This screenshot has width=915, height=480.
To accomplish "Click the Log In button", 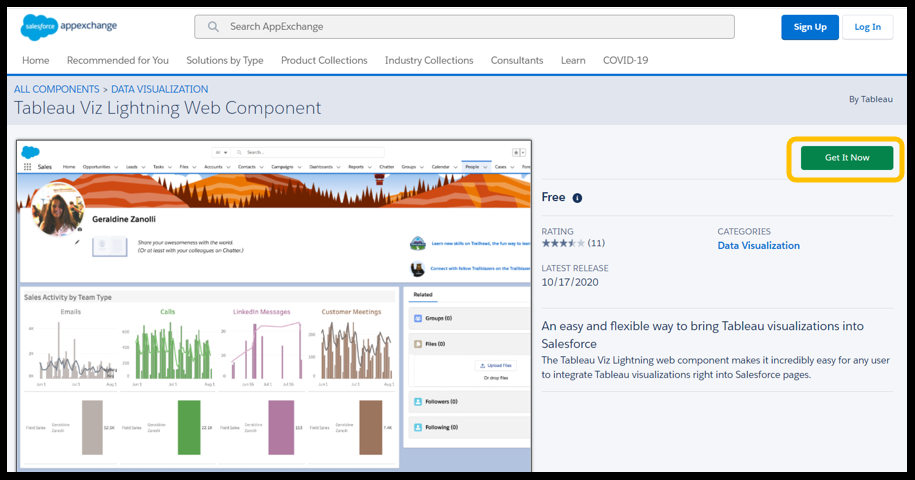I will tap(868, 27).
